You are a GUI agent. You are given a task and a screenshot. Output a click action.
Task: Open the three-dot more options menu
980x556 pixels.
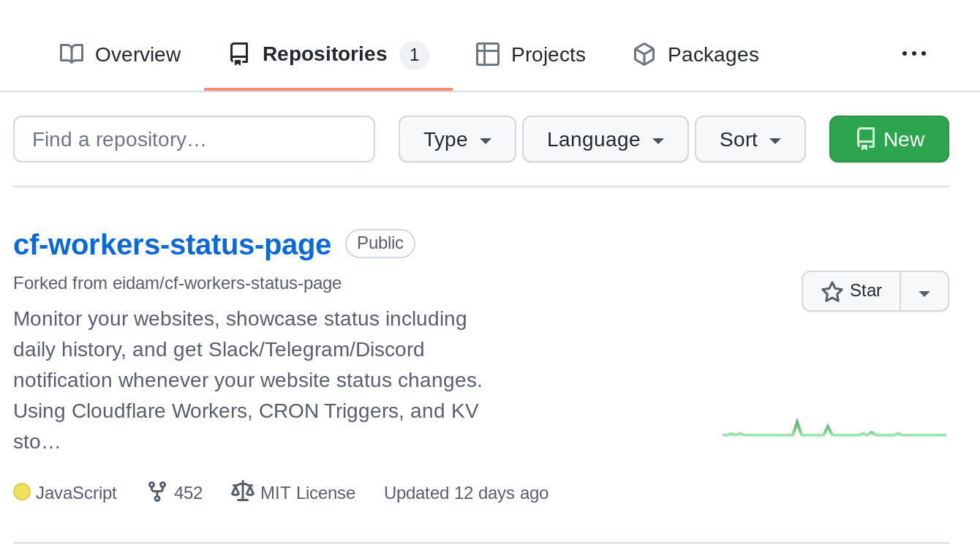pyautogui.click(x=914, y=53)
